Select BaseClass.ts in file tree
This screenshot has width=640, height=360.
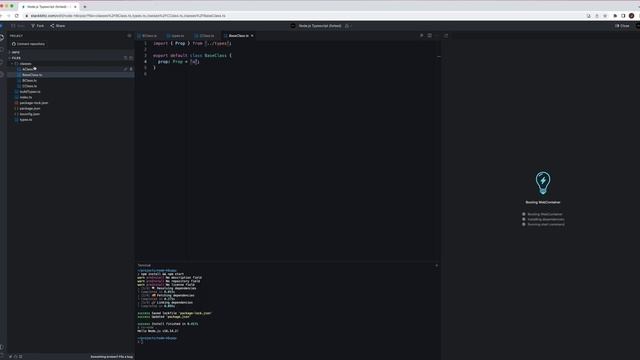coord(70,75)
